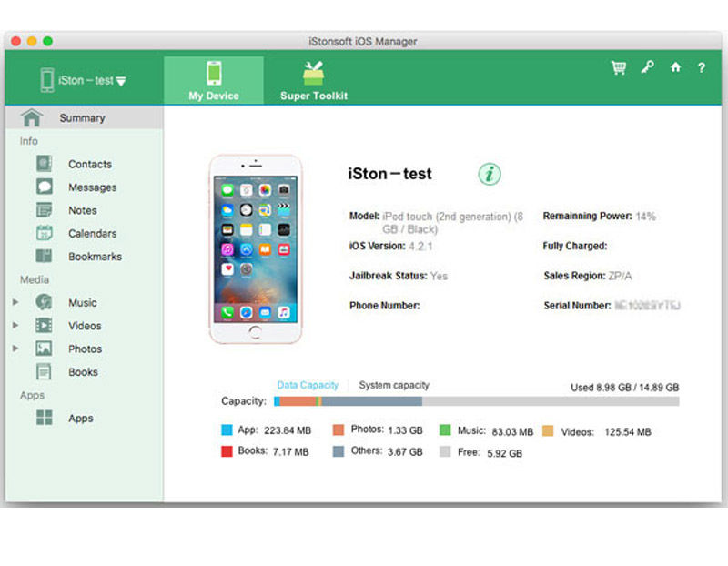Select Photos in the Media section

pos(85,349)
